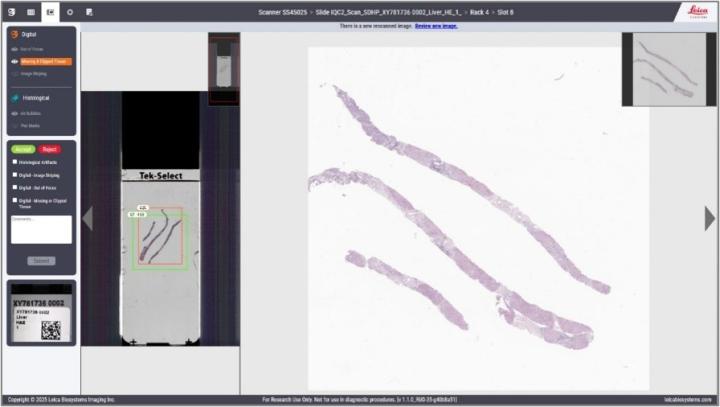
Task: Focus the Comments text box
Action: [x=41, y=229]
